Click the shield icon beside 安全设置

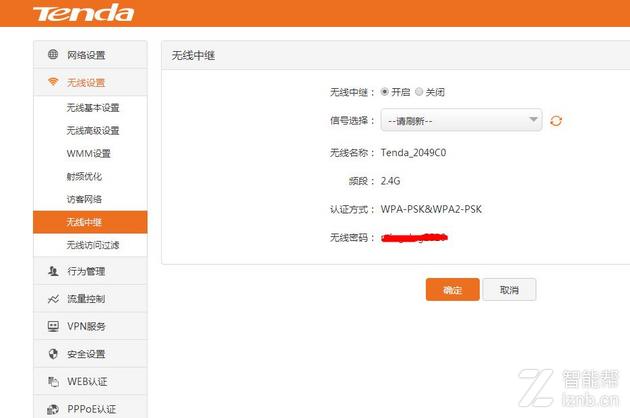point(53,354)
